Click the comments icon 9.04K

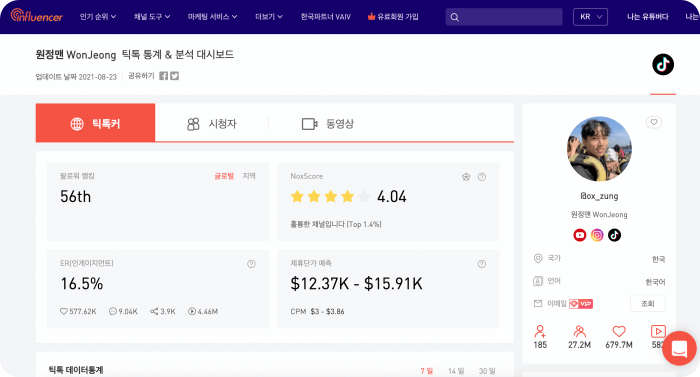click(x=113, y=311)
